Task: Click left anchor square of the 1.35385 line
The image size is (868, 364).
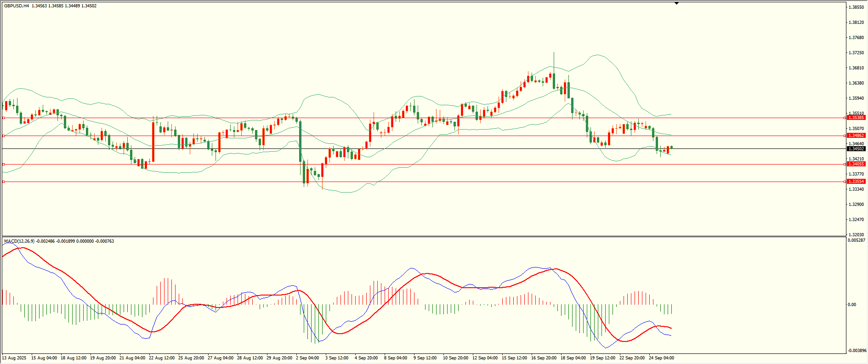Action: tap(4, 118)
